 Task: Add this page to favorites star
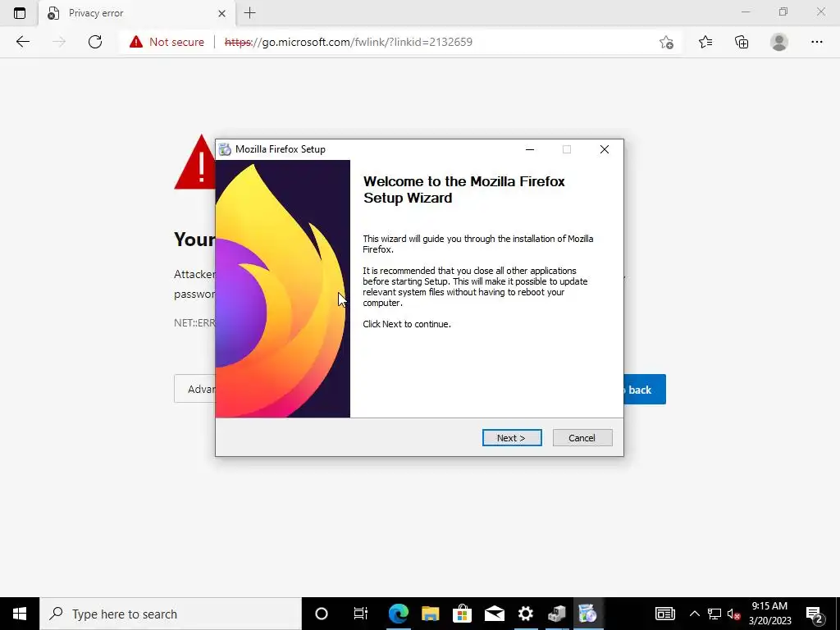[x=666, y=42]
